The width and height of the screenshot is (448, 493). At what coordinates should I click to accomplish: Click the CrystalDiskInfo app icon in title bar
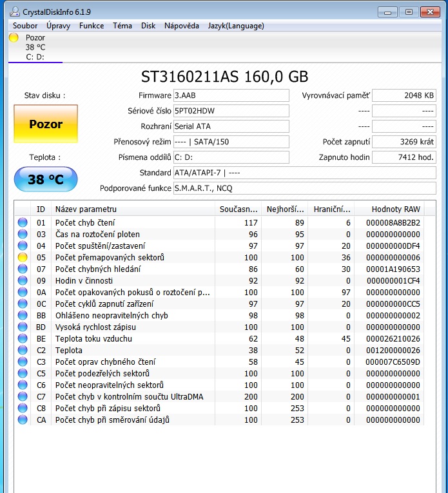click(x=14, y=12)
